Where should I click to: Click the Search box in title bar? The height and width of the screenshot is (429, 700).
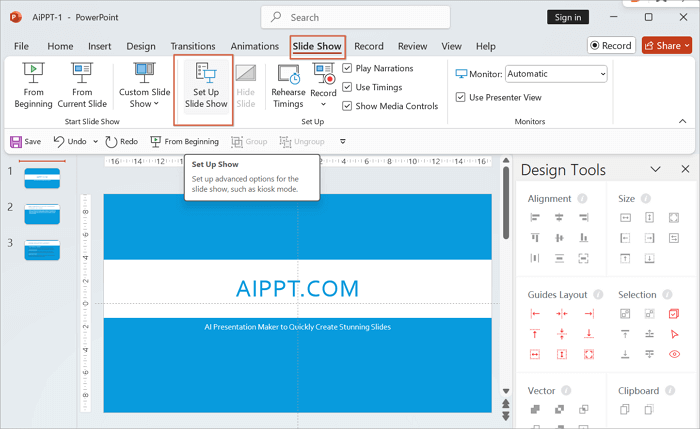click(355, 17)
